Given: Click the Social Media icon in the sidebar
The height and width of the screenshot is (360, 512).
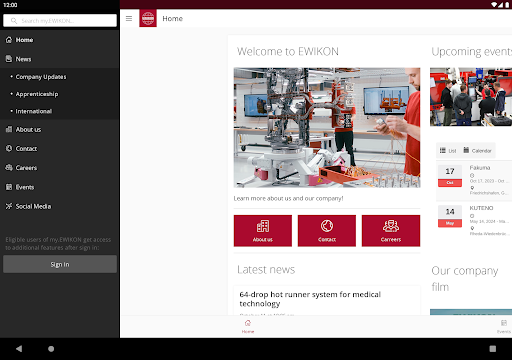Looking at the screenshot, I should [x=9, y=206].
